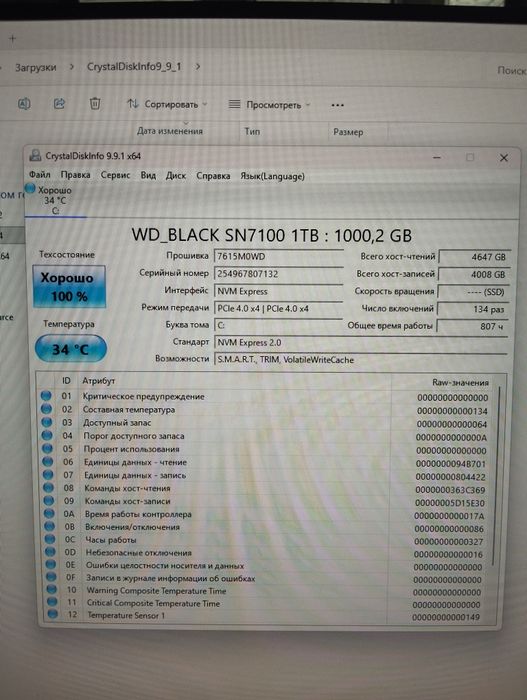Click the Возможности value S.M.A.R.T., TRIM
Screen dimensions: 527x700
pos(361,359)
